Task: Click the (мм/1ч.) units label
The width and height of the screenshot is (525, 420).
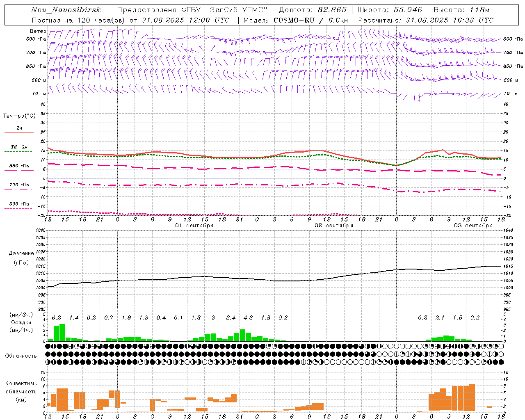Action: pos(21,330)
